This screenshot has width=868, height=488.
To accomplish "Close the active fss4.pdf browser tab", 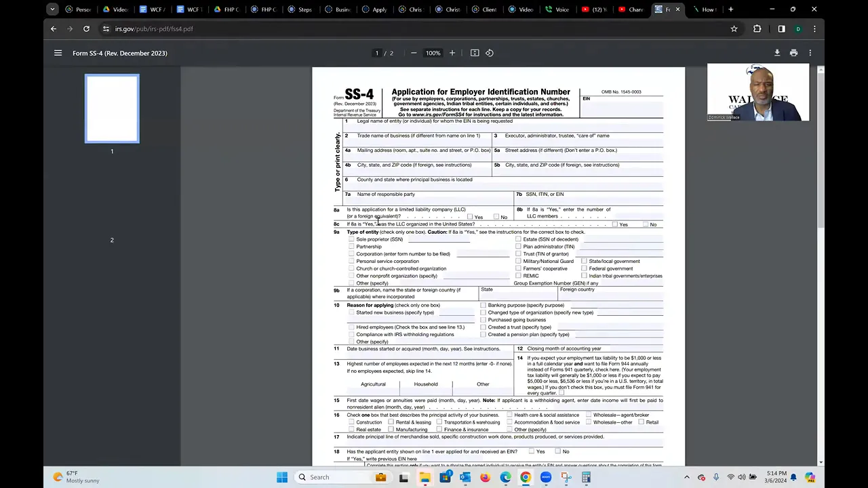I will [677, 9].
